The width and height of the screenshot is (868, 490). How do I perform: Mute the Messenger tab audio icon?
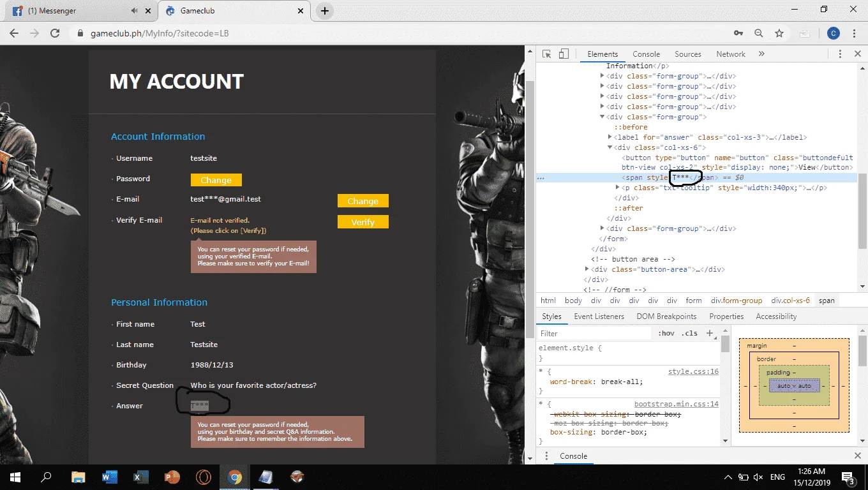click(x=134, y=11)
